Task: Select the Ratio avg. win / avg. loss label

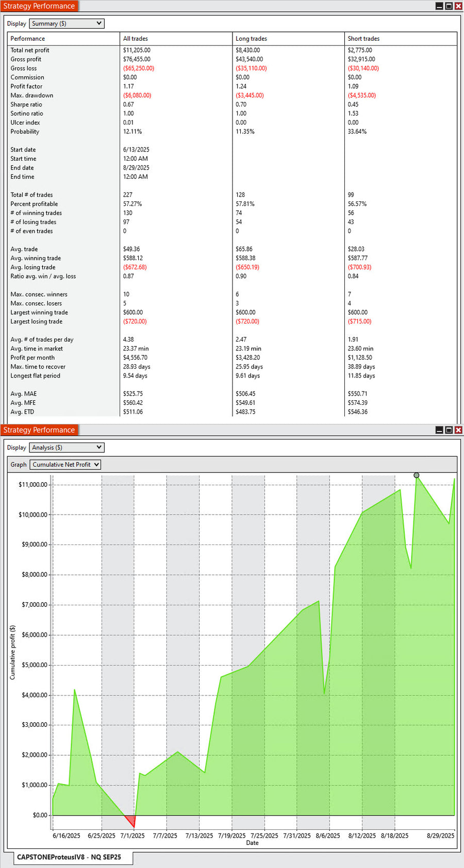Action: [43, 276]
